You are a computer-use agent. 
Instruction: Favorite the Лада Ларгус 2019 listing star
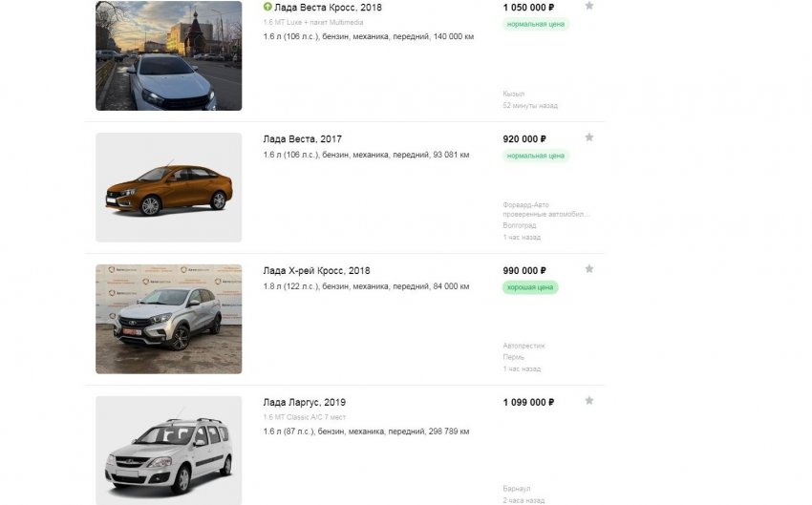(588, 401)
